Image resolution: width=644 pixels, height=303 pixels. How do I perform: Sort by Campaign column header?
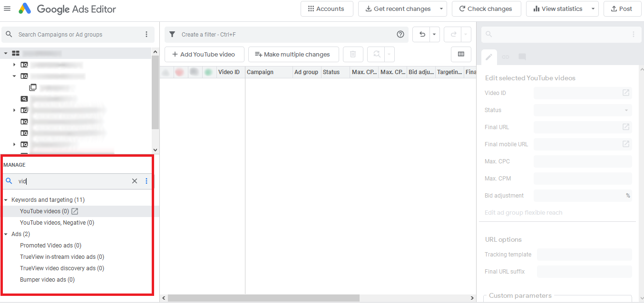coord(269,72)
